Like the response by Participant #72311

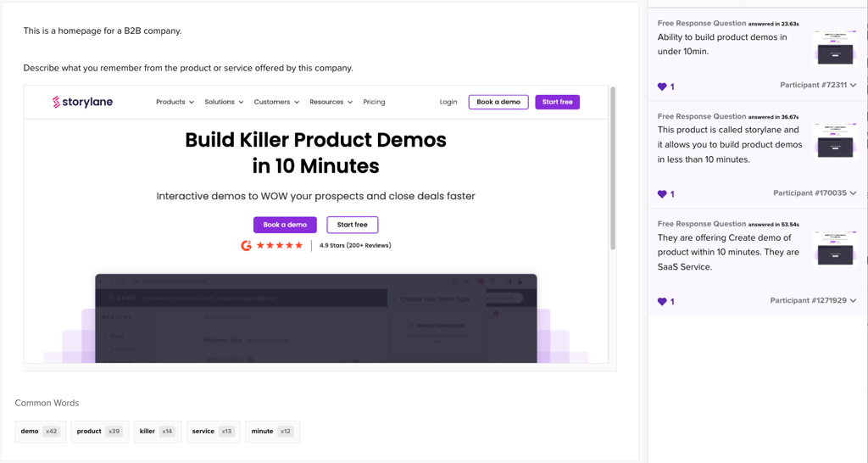tap(662, 86)
